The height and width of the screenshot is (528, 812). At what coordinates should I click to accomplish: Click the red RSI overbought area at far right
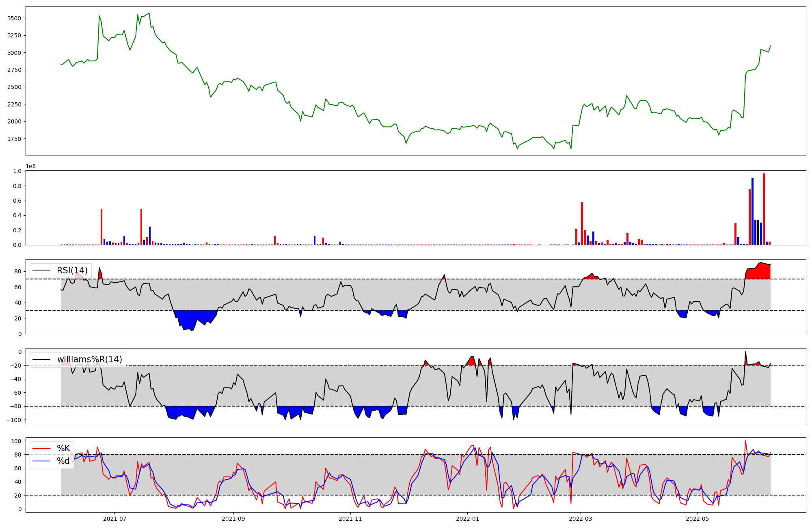click(759, 272)
